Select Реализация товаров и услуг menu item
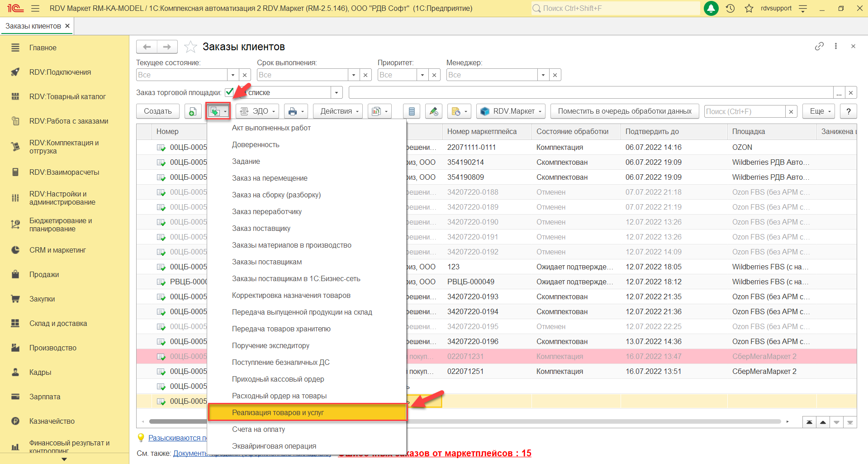868x464 pixels. tap(278, 413)
